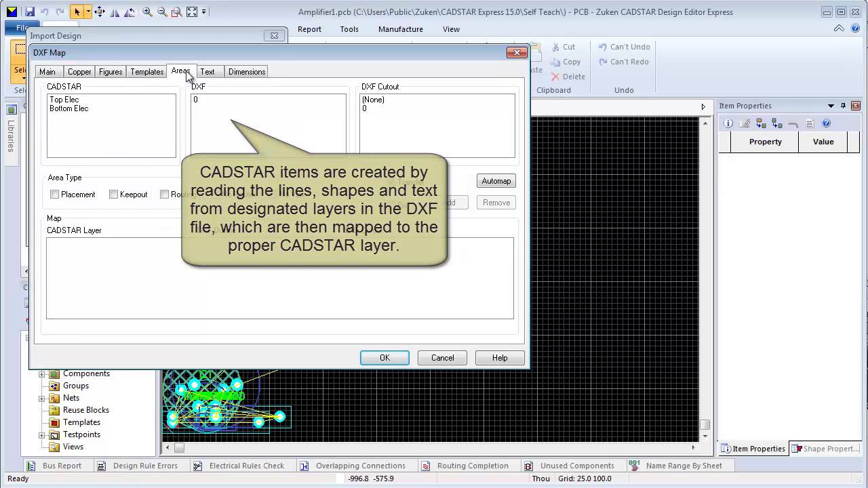Open the Item Properties panel dropdown arrow
The height and width of the screenshot is (488, 868).
coord(831,106)
